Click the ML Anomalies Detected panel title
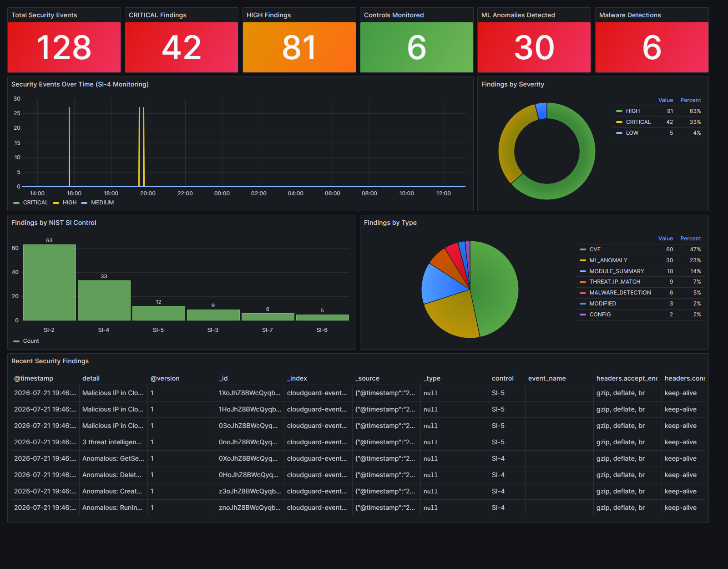 tap(518, 15)
